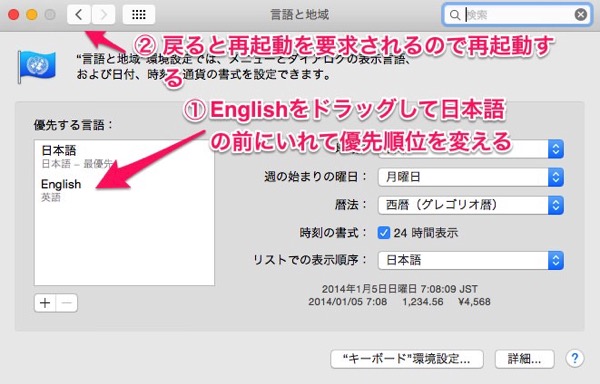Image resolution: width=600 pixels, height=384 pixels.
Task: Open "キーボード"環境設定... button
Action: click(407, 359)
